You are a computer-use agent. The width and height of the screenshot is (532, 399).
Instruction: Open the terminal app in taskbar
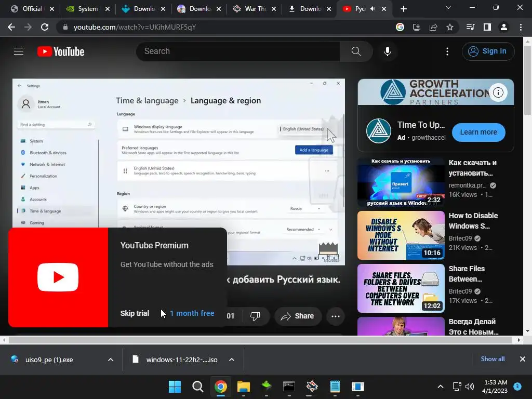289,387
